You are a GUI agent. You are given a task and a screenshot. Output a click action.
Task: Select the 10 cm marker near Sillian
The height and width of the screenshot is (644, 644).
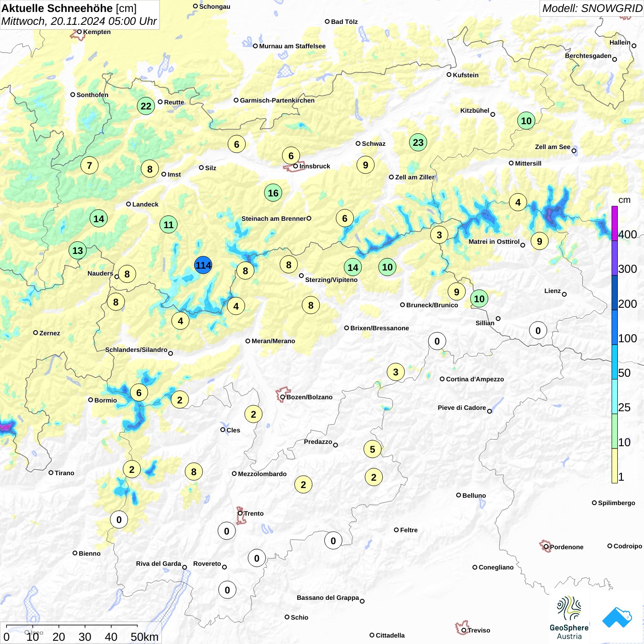[x=479, y=299]
